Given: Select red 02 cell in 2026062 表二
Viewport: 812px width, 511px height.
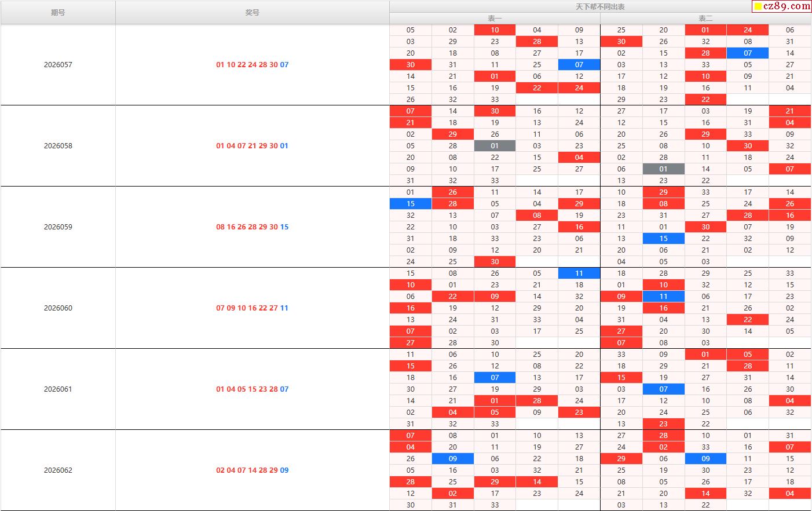Looking at the screenshot, I should pos(663,447).
